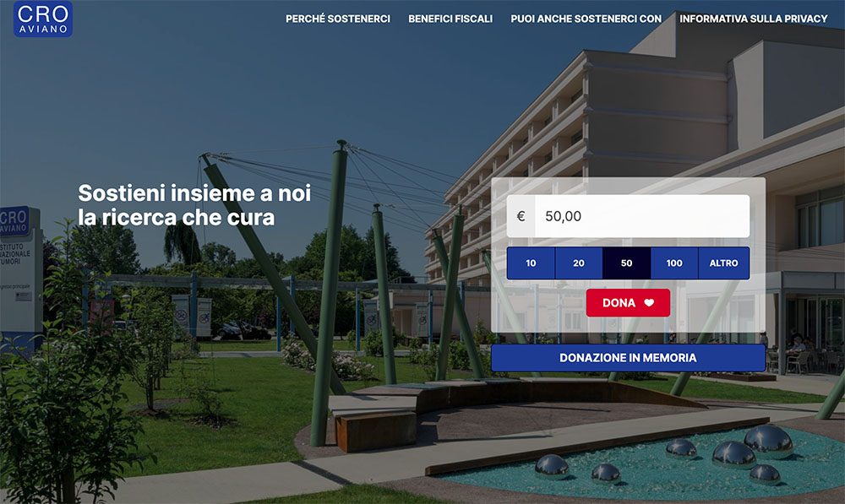Click the word DONA on red button
The height and width of the screenshot is (504, 845).
click(619, 302)
